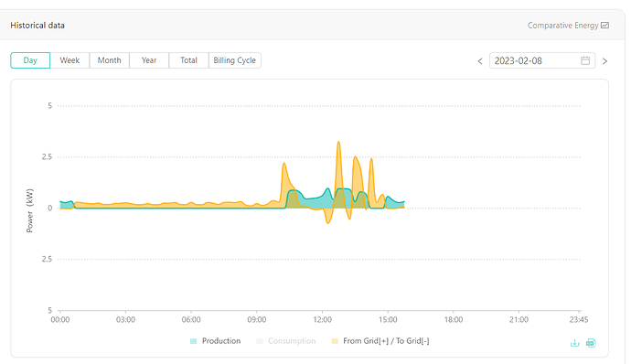Switch to the Total view
The image size is (631, 364).
[x=188, y=60]
